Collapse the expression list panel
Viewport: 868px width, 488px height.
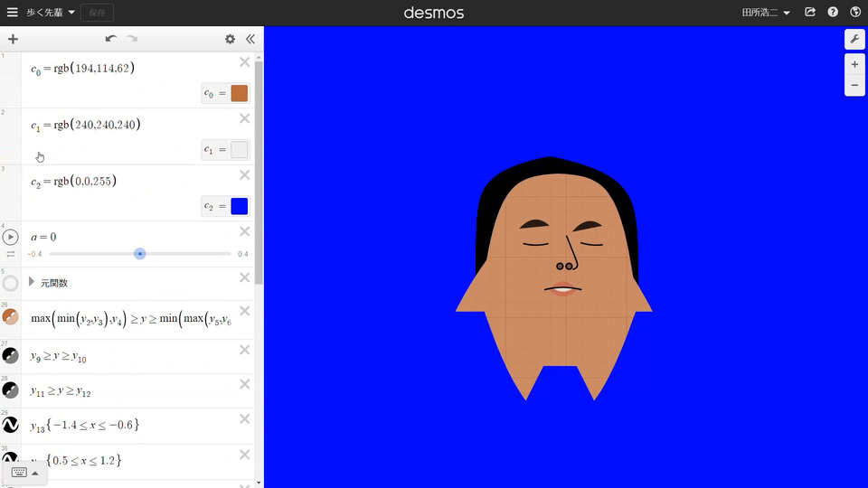(x=250, y=39)
